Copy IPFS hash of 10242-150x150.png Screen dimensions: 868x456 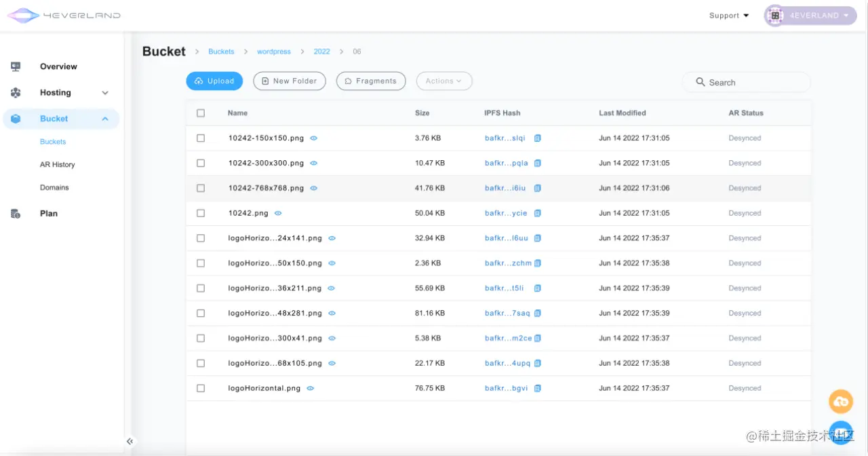tap(537, 138)
